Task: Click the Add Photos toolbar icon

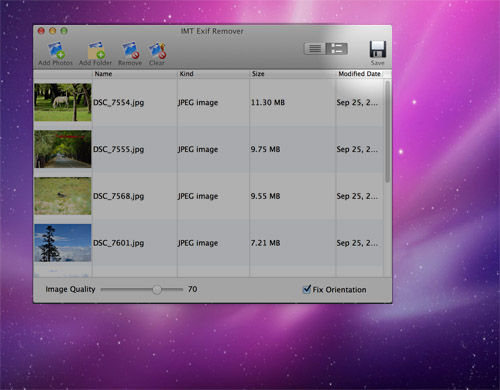Action: (56, 50)
